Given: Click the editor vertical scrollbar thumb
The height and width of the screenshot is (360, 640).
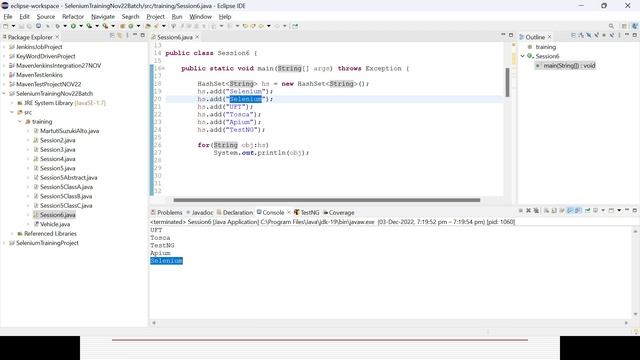Looking at the screenshot, I should (507, 82).
